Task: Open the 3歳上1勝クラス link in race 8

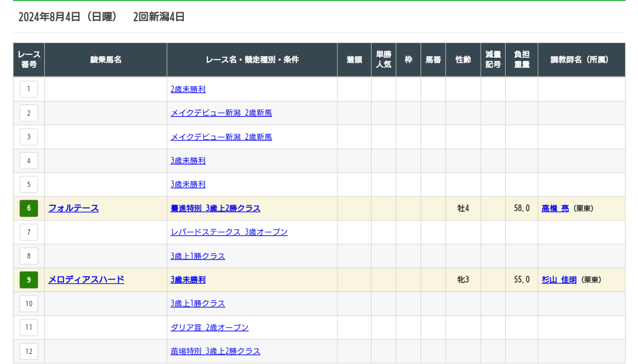Action: pos(197,256)
